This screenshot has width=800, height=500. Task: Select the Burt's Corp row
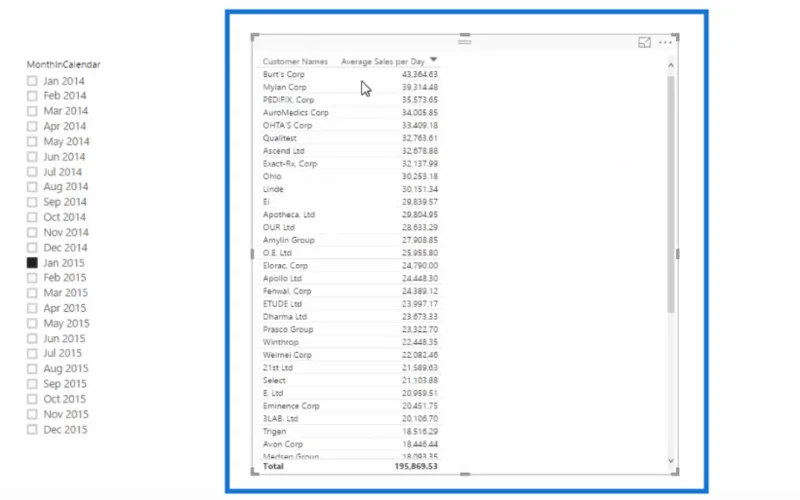(350, 74)
